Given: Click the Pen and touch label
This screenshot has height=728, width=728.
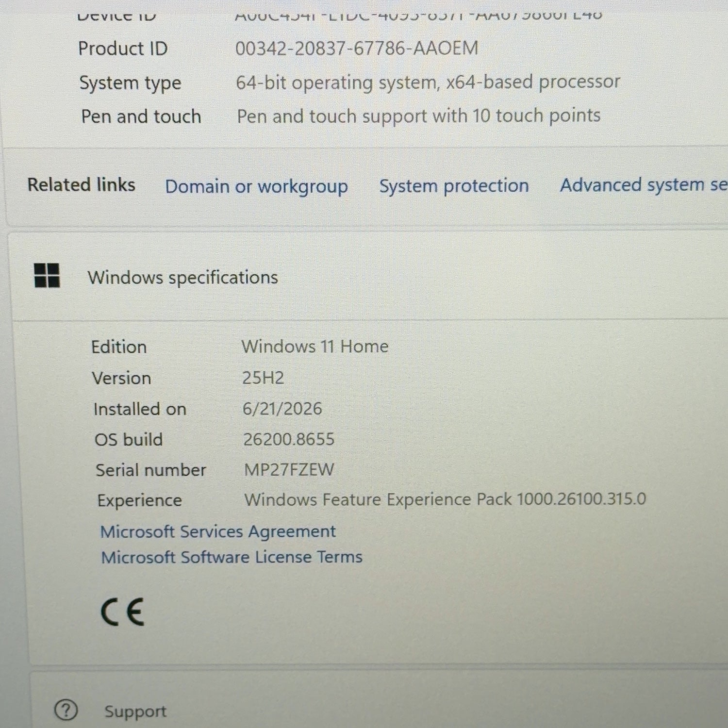Looking at the screenshot, I should [x=141, y=116].
